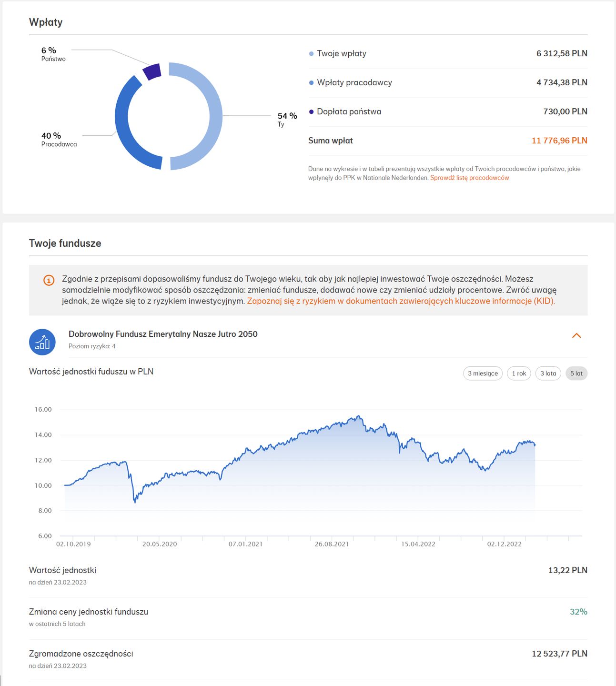
Task: Switch chart to 3 lata range
Action: (548, 373)
